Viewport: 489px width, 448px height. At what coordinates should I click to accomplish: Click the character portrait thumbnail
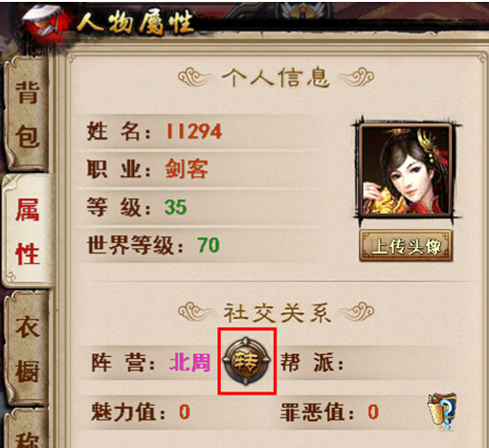[405, 169]
